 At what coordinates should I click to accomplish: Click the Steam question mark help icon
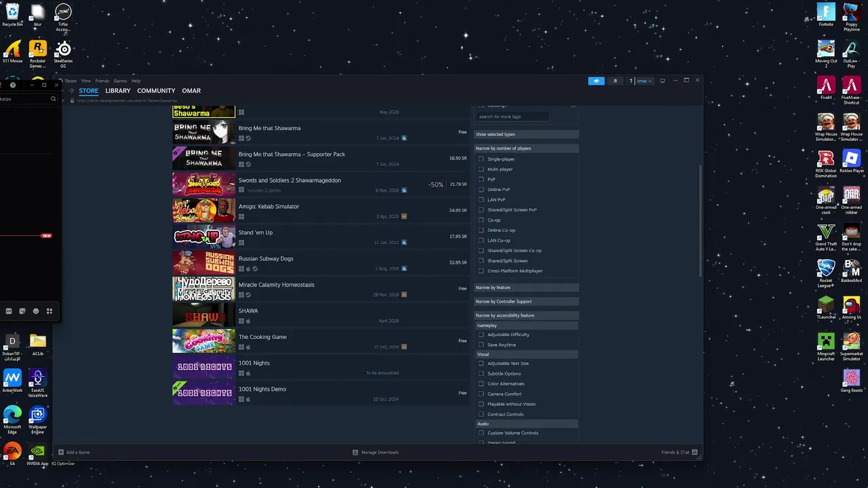631,81
